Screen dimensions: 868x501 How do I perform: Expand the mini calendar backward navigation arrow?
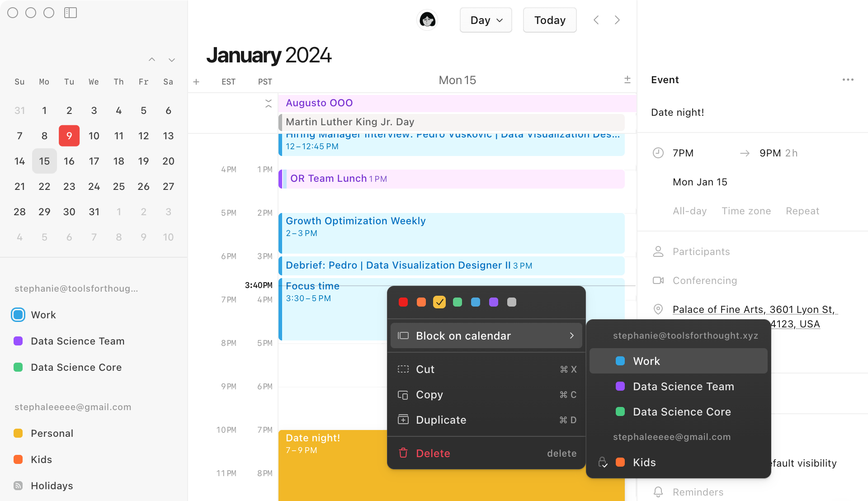click(151, 58)
